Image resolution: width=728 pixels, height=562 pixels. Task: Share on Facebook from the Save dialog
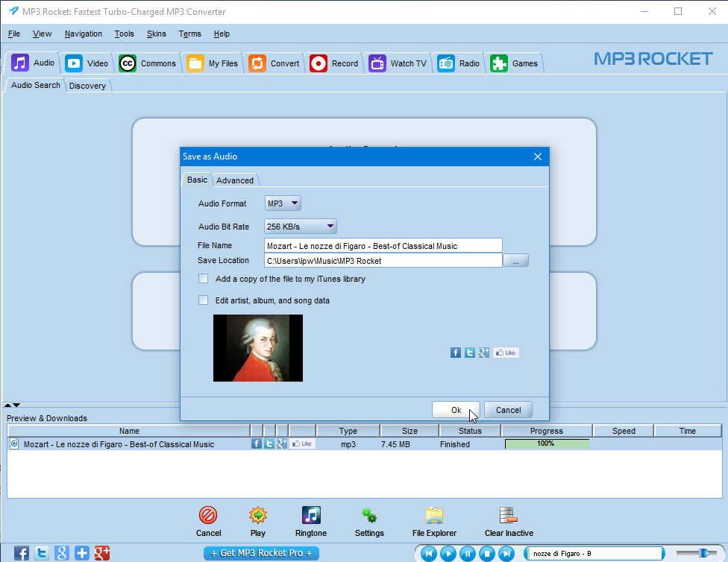pos(456,353)
